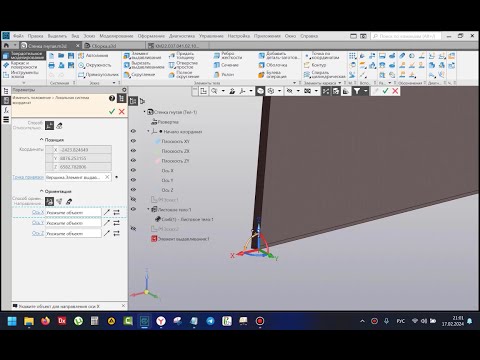Open the Правка menu

[35, 36]
